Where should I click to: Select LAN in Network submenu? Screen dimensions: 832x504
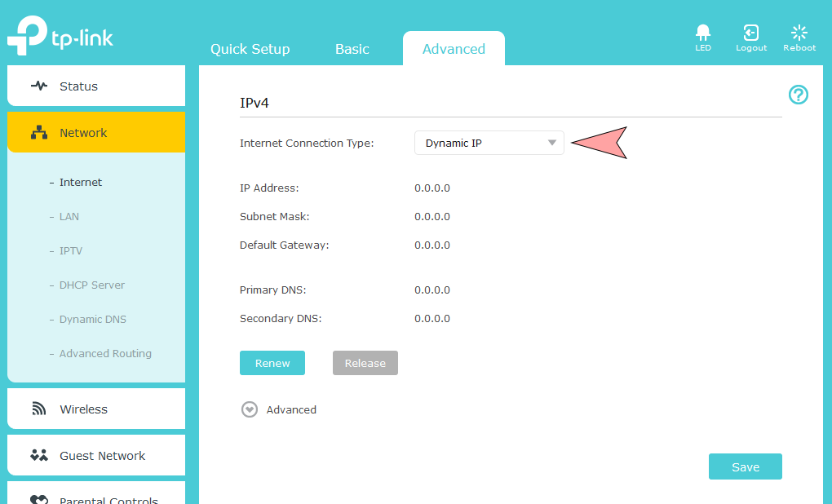(69, 217)
